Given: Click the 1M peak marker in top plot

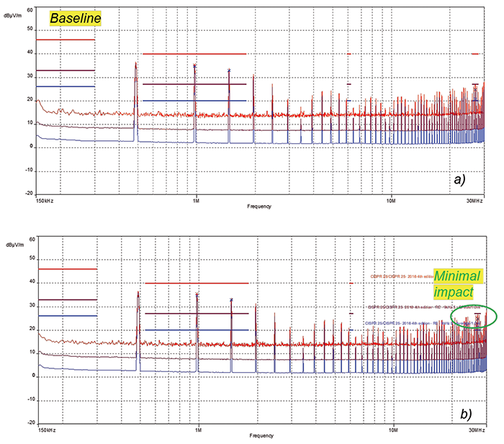Looking at the screenshot, I should [194, 65].
